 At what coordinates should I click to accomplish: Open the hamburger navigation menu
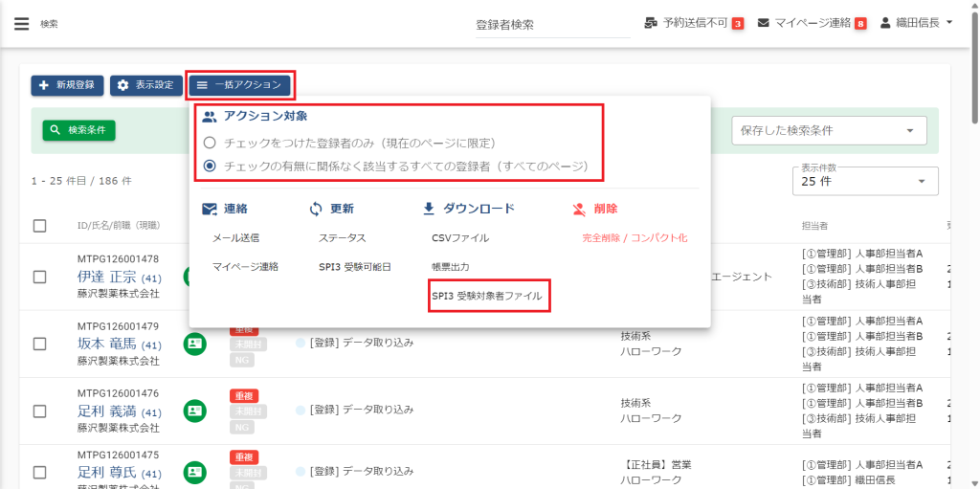(x=21, y=24)
